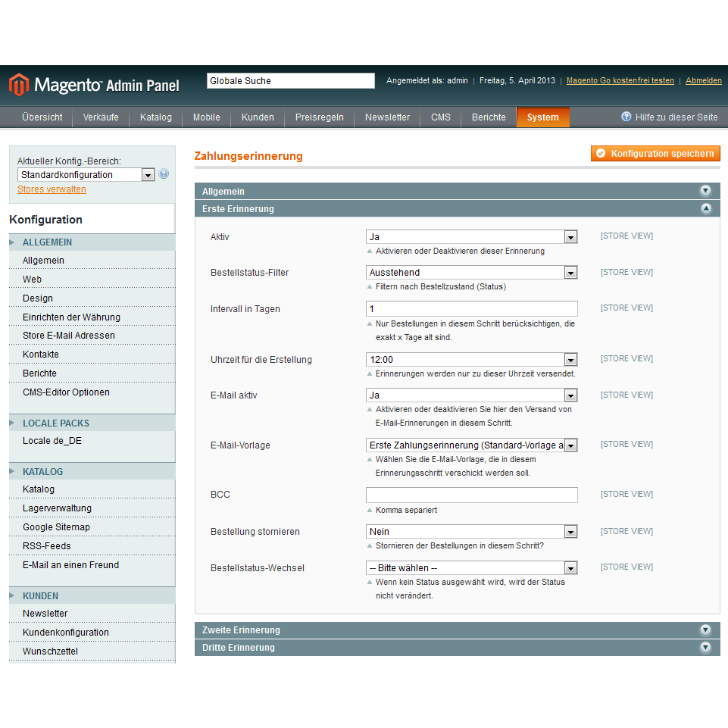Screen dimensions: 728x728
Task: Open E-Mail an einen Freund in sidebar
Action: point(92,565)
